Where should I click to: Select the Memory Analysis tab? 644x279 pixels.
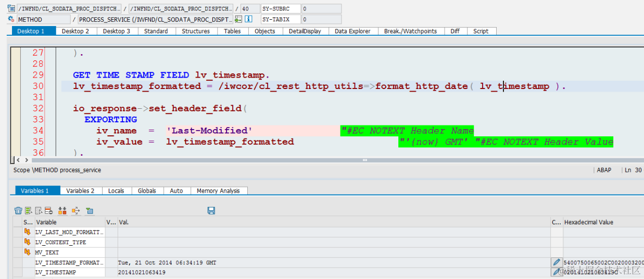[x=219, y=191]
